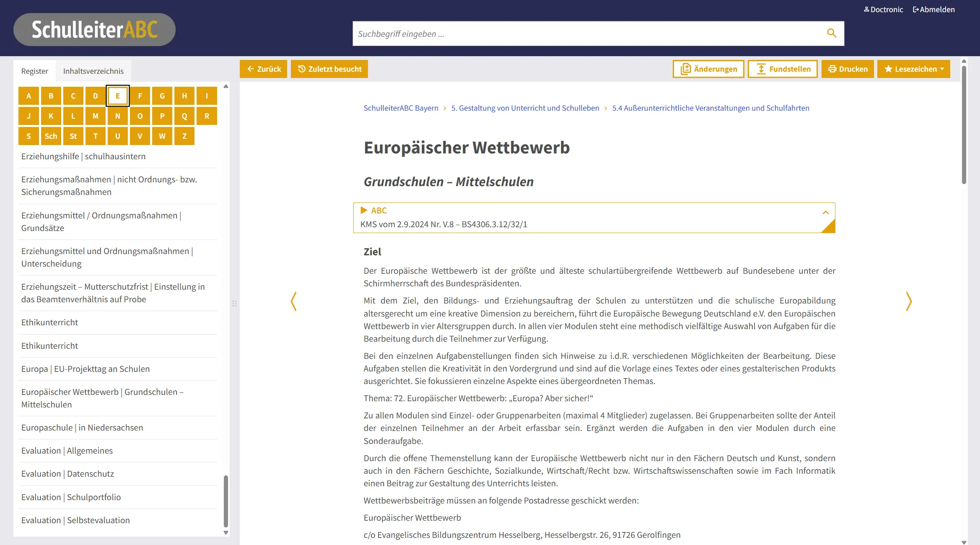
Task: Select register letter A
Action: [29, 96]
